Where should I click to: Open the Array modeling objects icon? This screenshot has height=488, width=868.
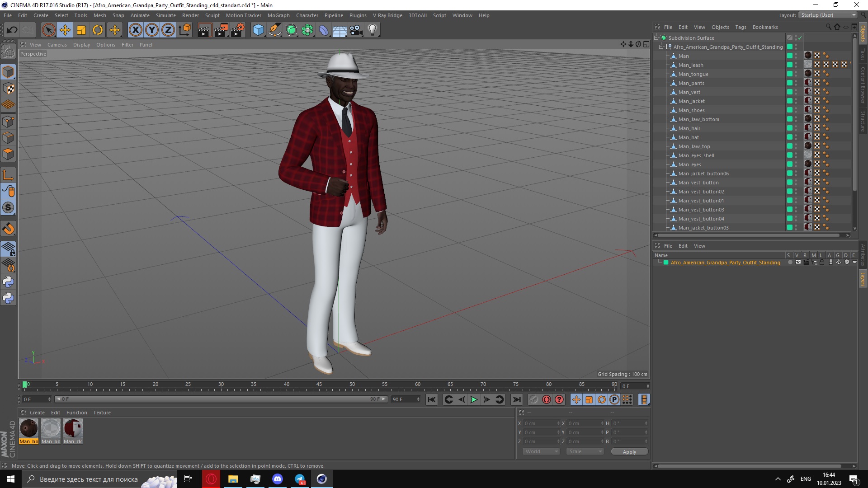[307, 30]
